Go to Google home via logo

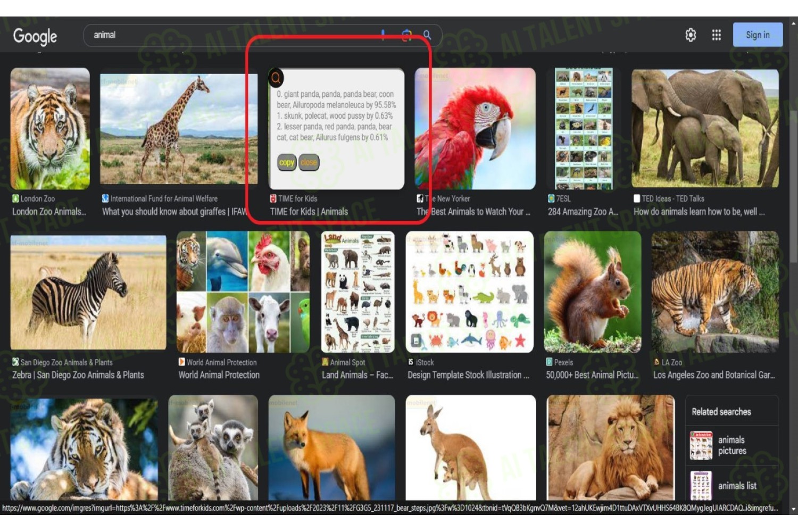(x=35, y=36)
